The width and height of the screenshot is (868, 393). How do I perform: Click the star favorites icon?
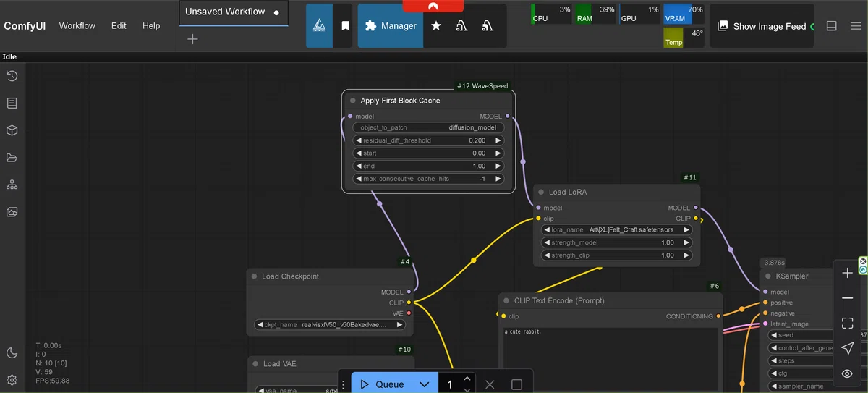tap(436, 26)
